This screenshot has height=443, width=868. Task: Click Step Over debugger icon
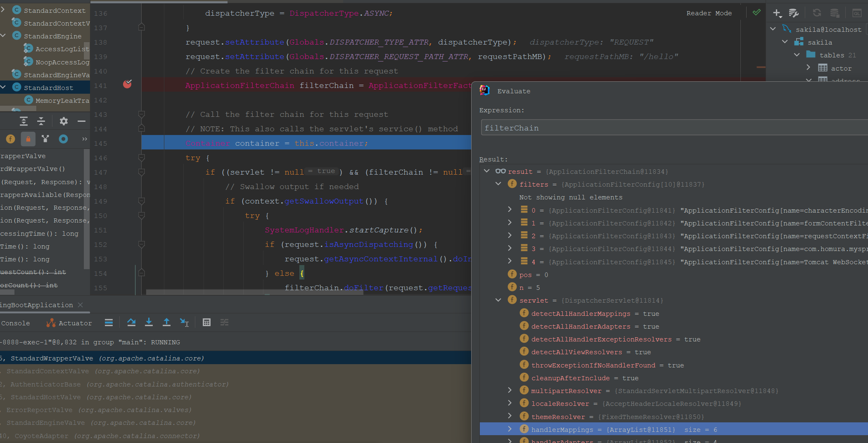(131, 322)
